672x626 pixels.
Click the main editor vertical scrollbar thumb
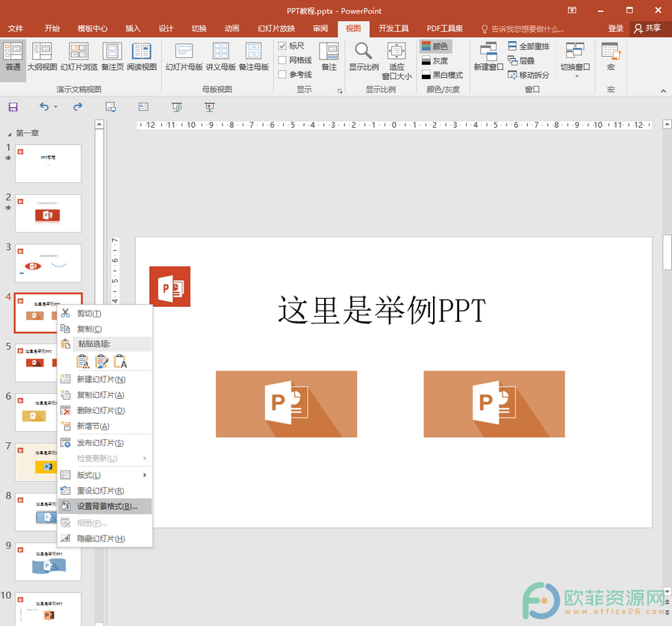pos(667,252)
